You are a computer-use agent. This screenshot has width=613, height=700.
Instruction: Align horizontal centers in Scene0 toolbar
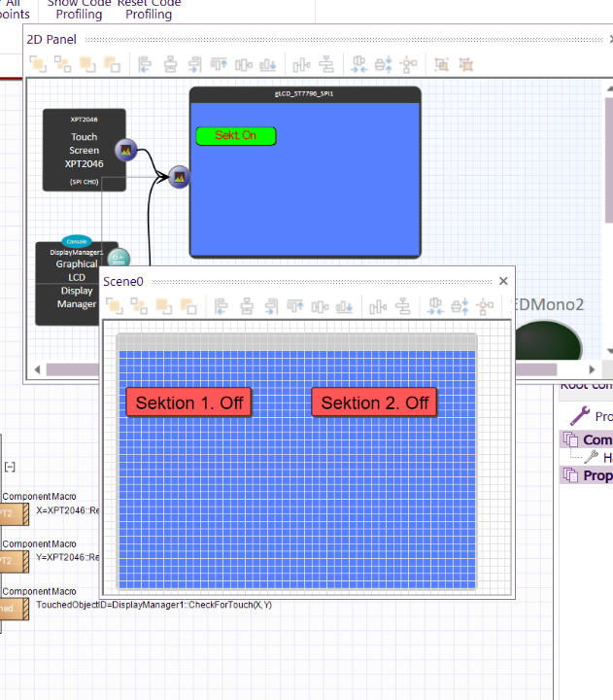(x=247, y=306)
